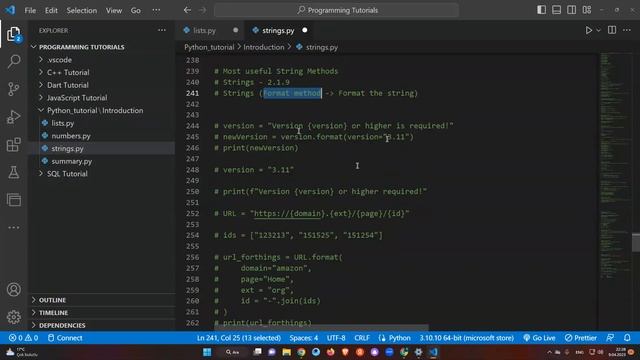This screenshot has width=640, height=360.
Task: Open the Selection menu
Action: (82, 11)
